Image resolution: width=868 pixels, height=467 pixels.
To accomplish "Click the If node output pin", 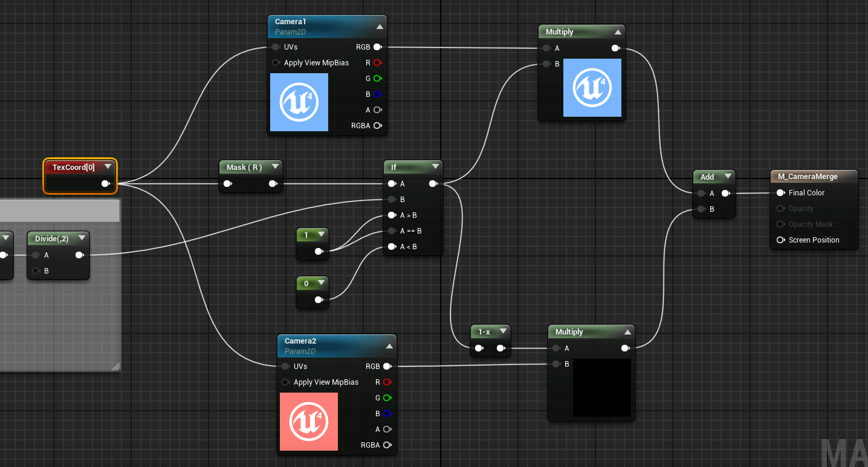I will click(433, 183).
